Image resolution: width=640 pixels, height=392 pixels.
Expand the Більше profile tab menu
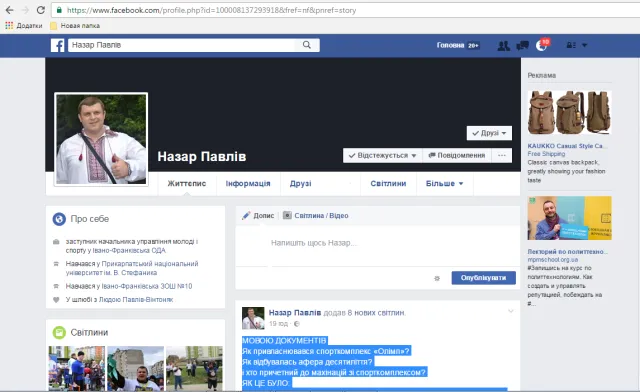point(444,184)
